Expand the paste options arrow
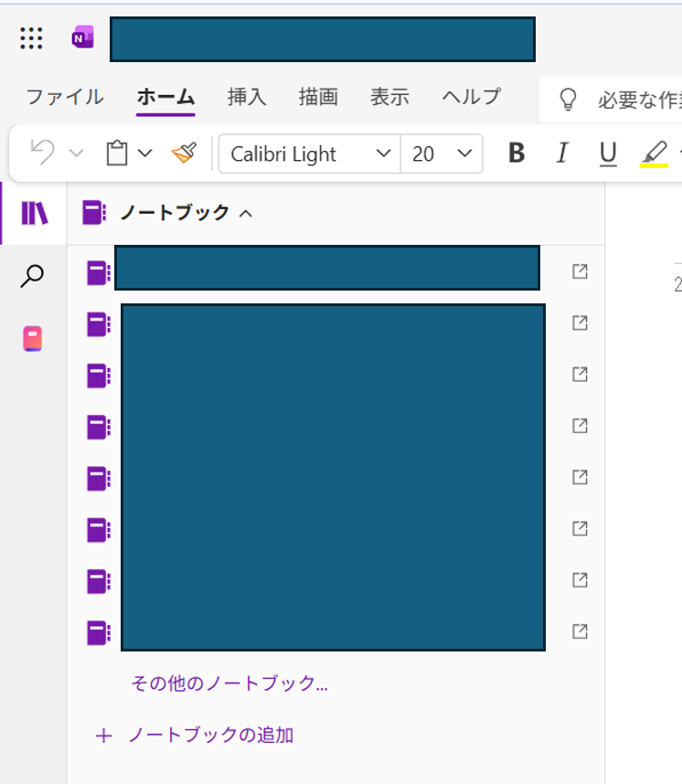 click(144, 153)
